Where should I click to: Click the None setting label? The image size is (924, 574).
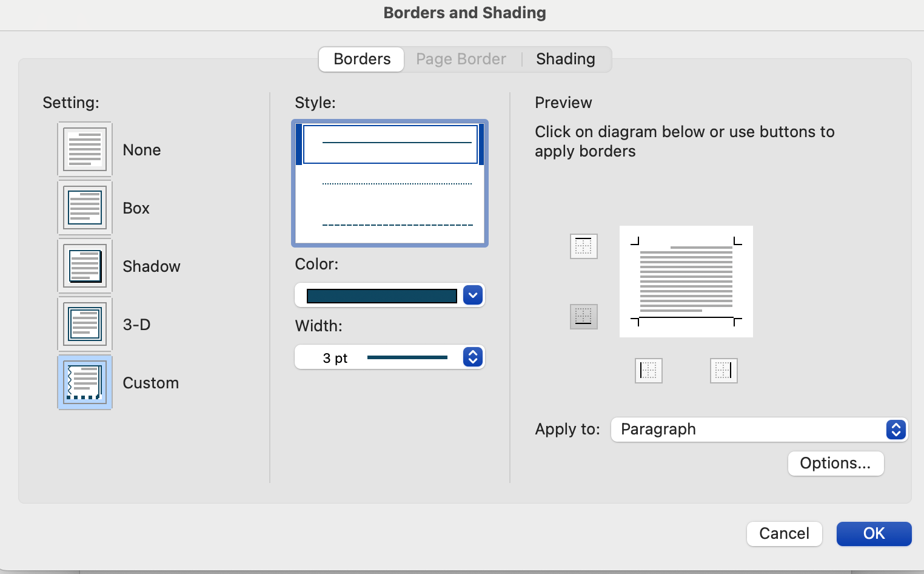(x=142, y=150)
